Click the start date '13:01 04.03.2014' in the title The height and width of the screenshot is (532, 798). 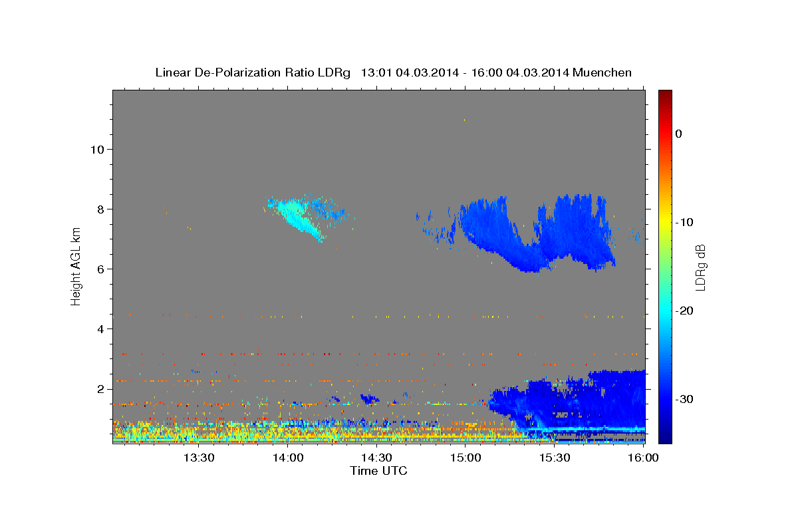[x=409, y=72]
